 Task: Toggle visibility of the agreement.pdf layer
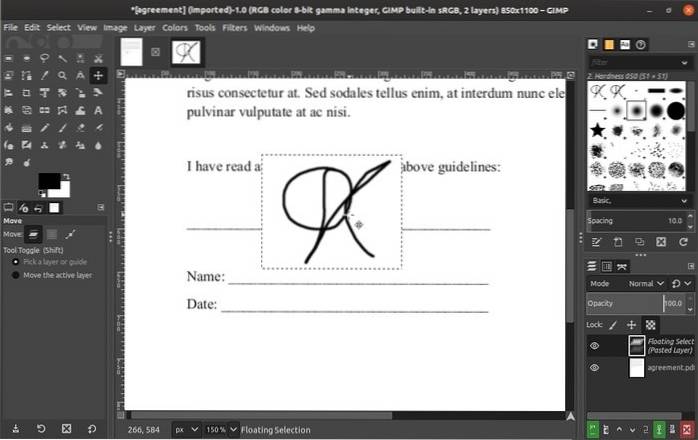coord(595,368)
